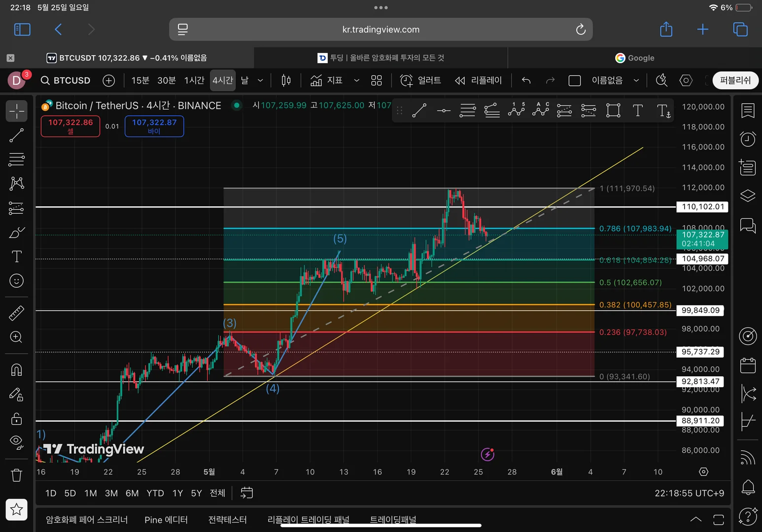Select the ruler measure tool
The height and width of the screenshot is (532, 762).
(x=16, y=313)
